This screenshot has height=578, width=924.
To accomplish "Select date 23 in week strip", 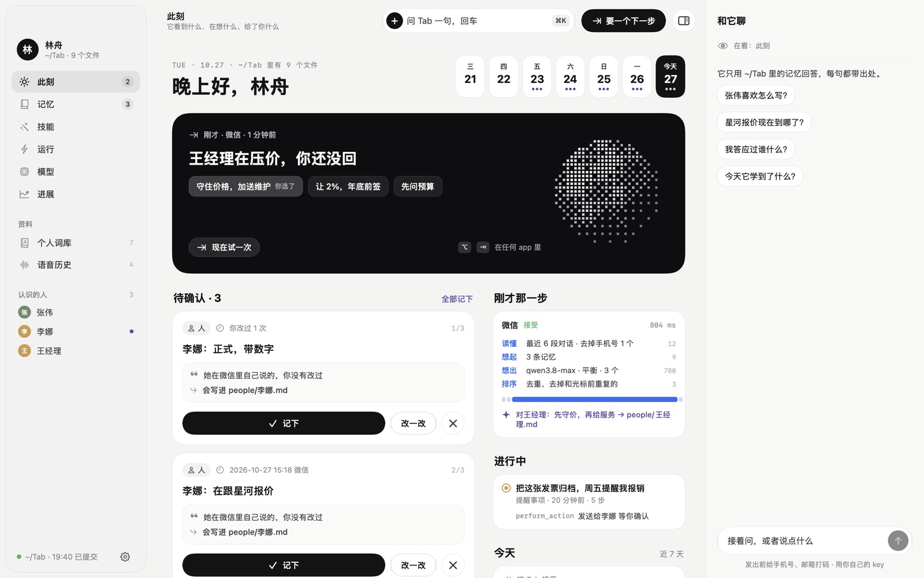I will pyautogui.click(x=537, y=76).
